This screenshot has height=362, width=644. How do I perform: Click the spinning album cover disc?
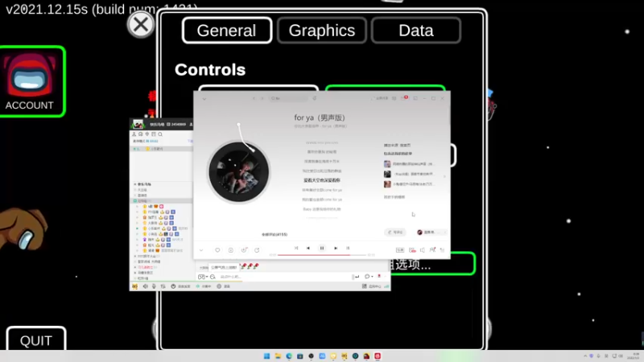[238, 172]
